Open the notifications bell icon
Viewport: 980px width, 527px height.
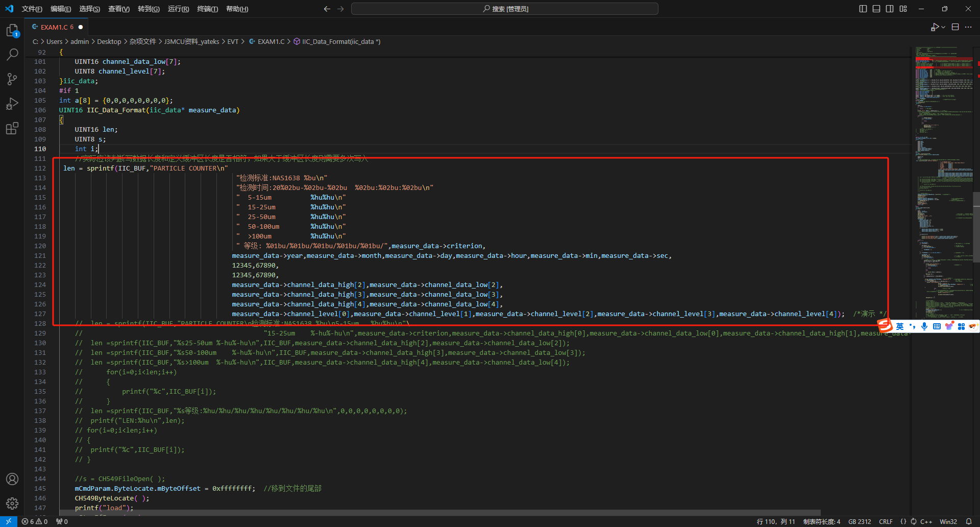[x=969, y=521]
